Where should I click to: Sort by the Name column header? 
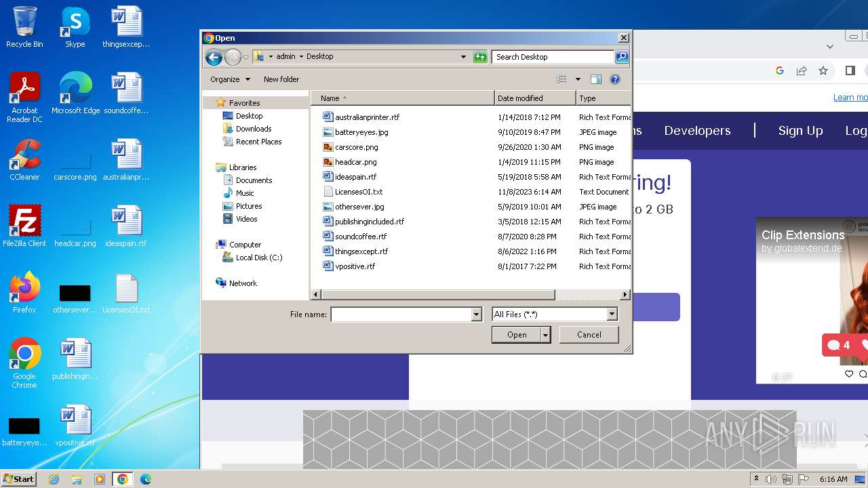(x=403, y=98)
